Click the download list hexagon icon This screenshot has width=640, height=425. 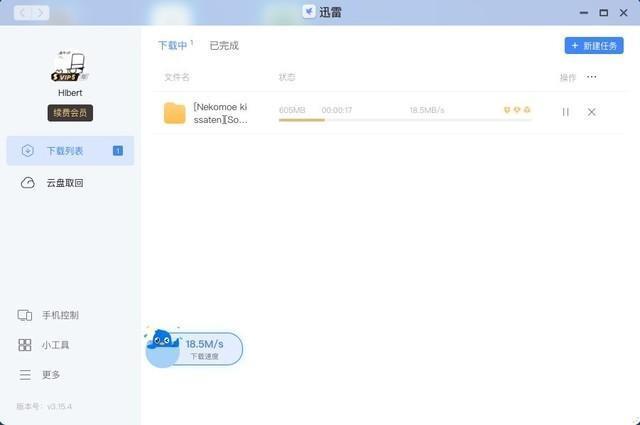click(27, 151)
